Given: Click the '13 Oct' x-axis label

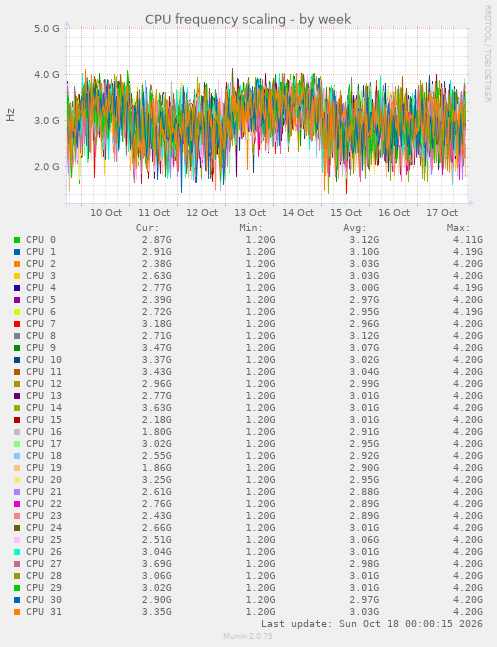Looking at the screenshot, I should pos(250,213).
